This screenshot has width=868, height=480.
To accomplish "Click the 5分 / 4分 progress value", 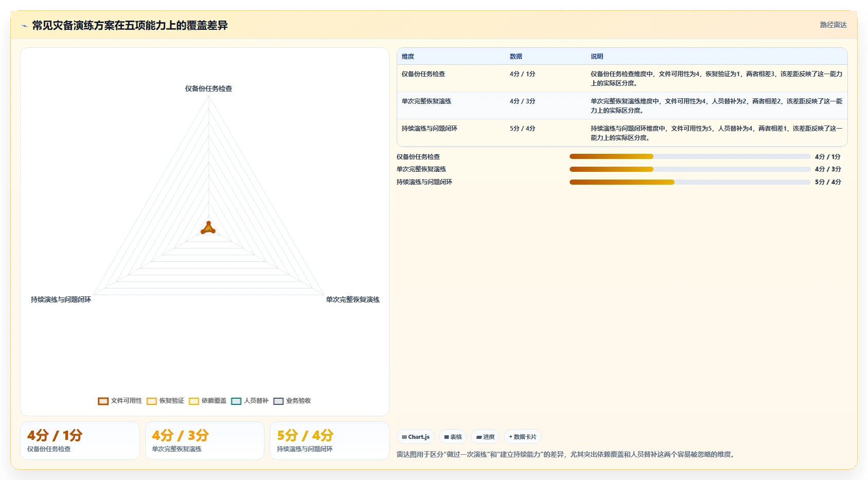I will click(828, 182).
